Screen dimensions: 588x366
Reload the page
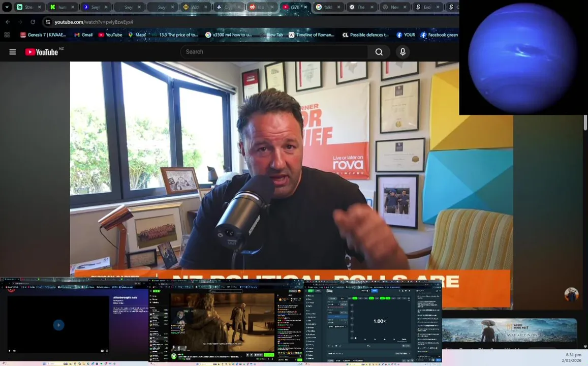click(33, 22)
